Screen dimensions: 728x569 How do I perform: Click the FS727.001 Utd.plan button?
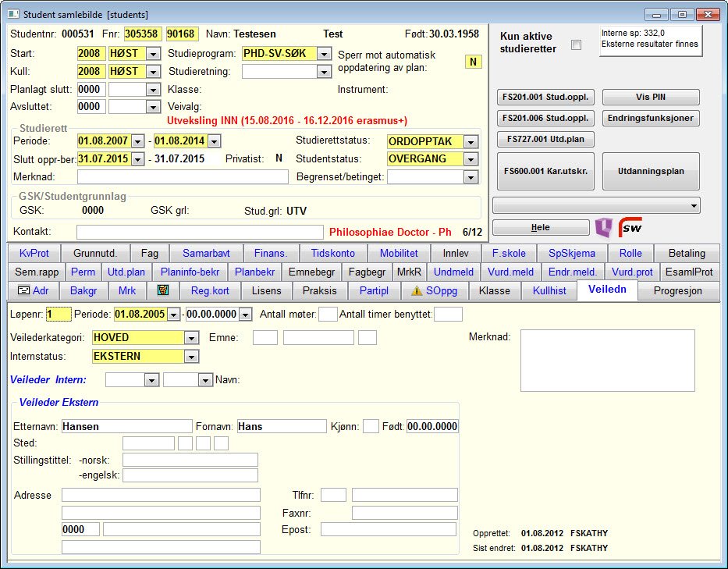tap(545, 139)
